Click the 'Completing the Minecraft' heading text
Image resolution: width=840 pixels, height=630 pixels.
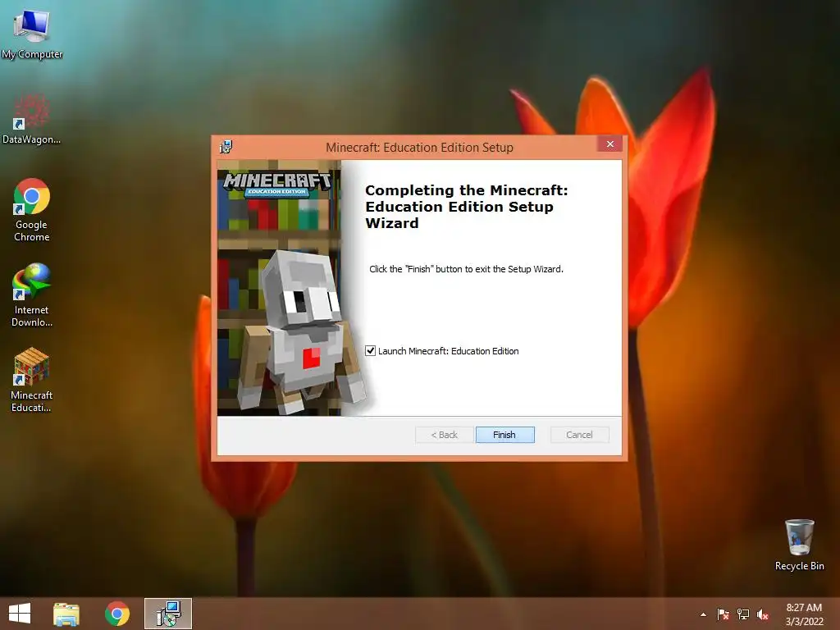click(466, 207)
